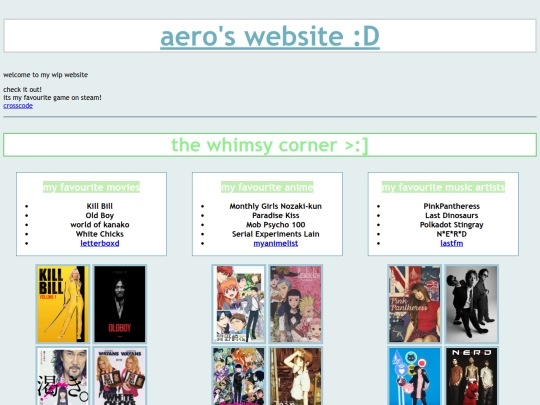
Task: Select the Serial Experiments Lain cover
Action: tap(296, 376)
